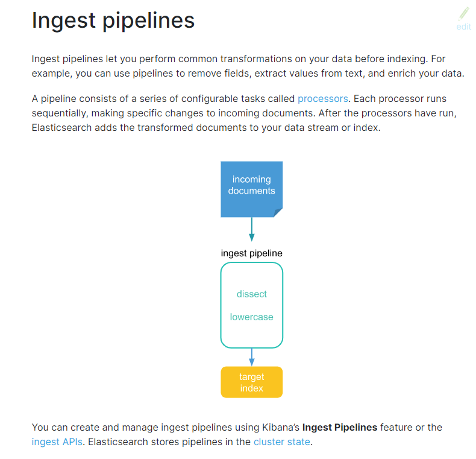
Task: Click the incoming documents blue box
Action: (x=252, y=189)
